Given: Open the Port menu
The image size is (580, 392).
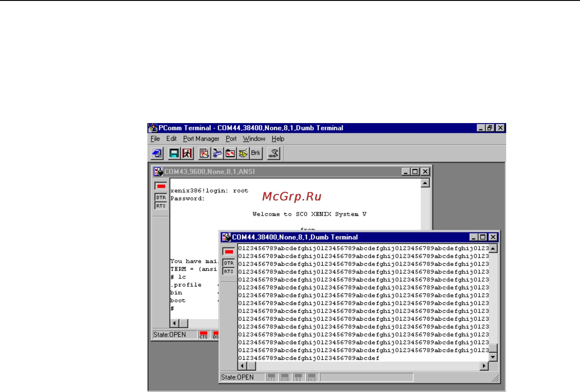Looking at the screenshot, I should tap(231, 139).
